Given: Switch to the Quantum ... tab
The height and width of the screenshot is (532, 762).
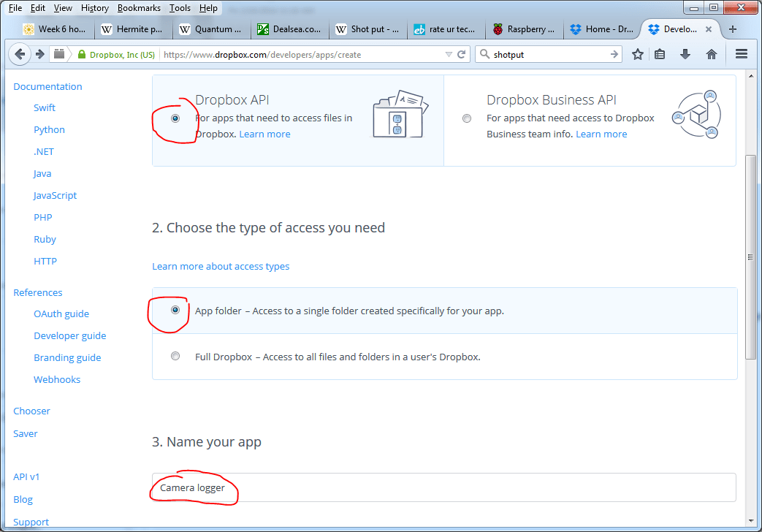Looking at the screenshot, I should [211, 29].
